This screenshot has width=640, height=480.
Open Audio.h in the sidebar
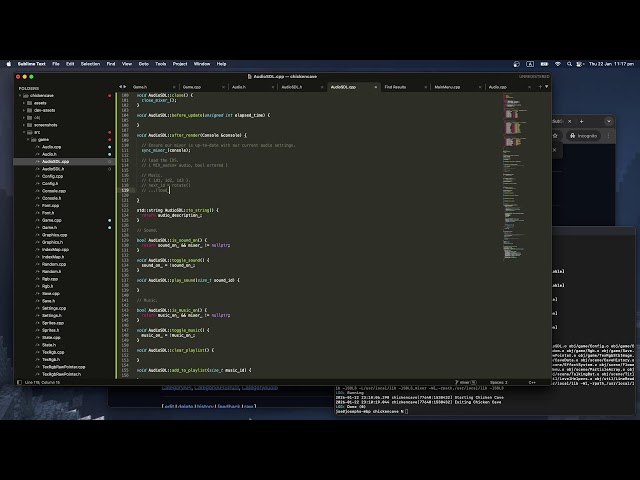pos(49,154)
